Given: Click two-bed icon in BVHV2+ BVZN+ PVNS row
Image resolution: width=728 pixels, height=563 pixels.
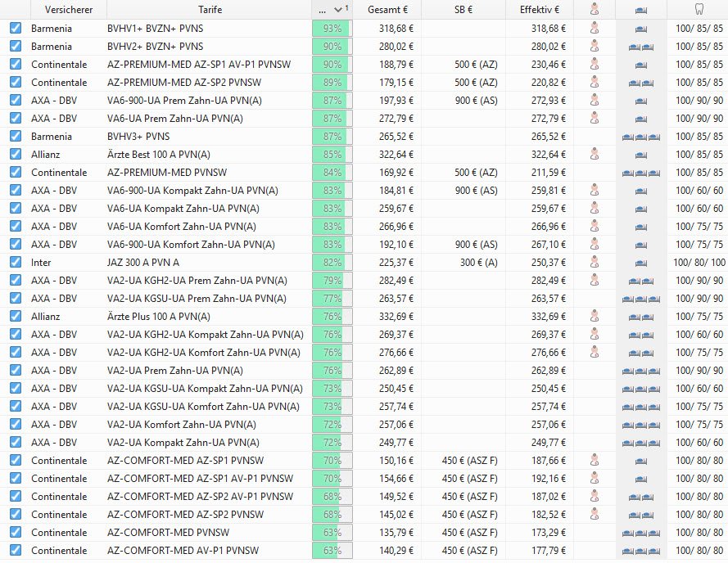Looking at the screenshot, I should (x=641, y=47).
